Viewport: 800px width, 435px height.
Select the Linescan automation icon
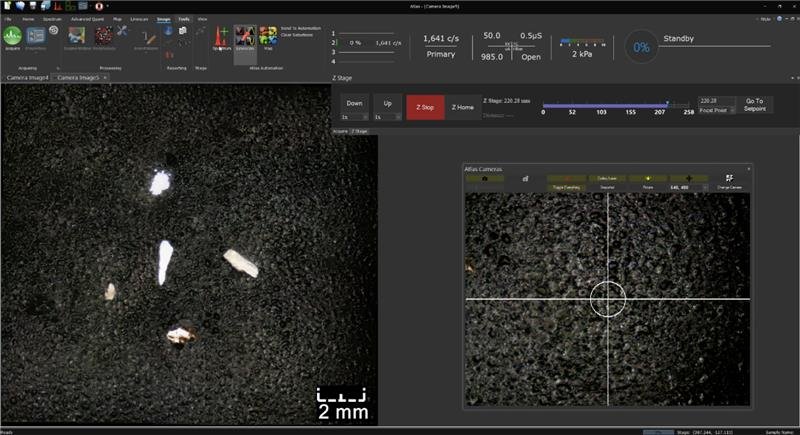pyautogui.click(x=245, y=38)
